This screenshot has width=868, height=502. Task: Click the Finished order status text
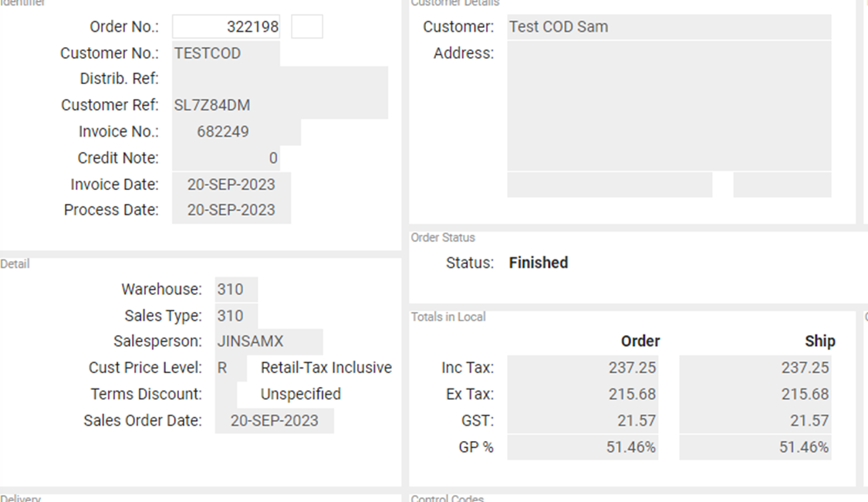(x=539, y=263)
